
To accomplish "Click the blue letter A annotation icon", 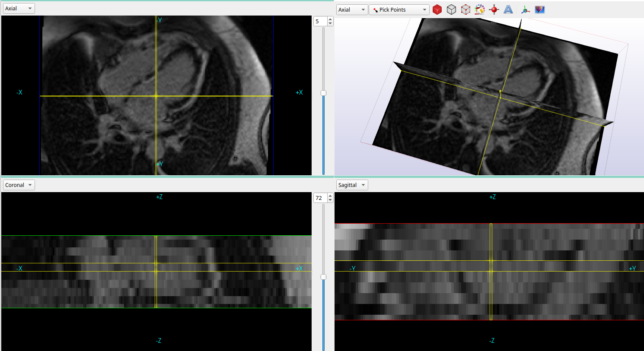I will [508, 9].
